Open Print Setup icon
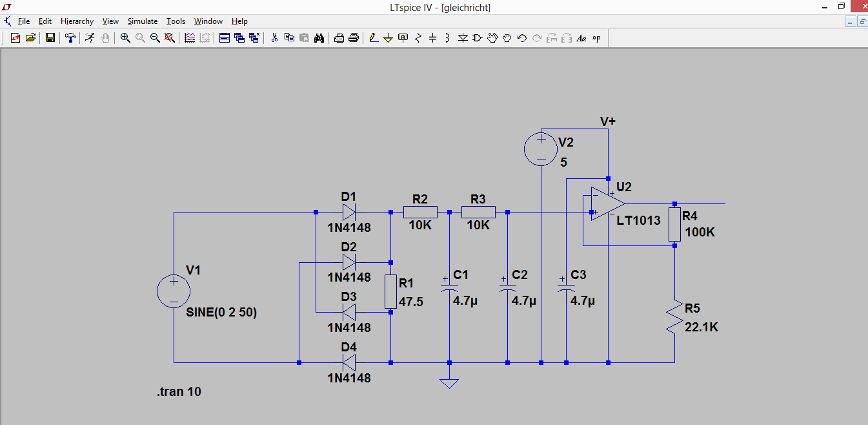This screenshot has width=868, height=425. click(x=339, y=38)
